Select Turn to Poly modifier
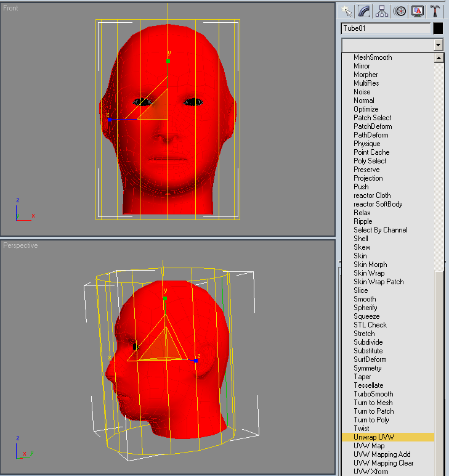Viewport: 449px width, 476px height. [x=371, y=420]
